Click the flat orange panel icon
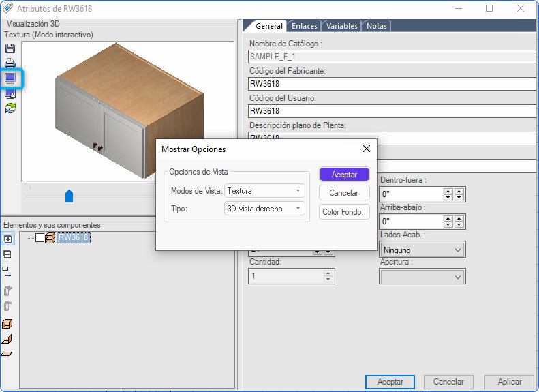 click(7, 354)
